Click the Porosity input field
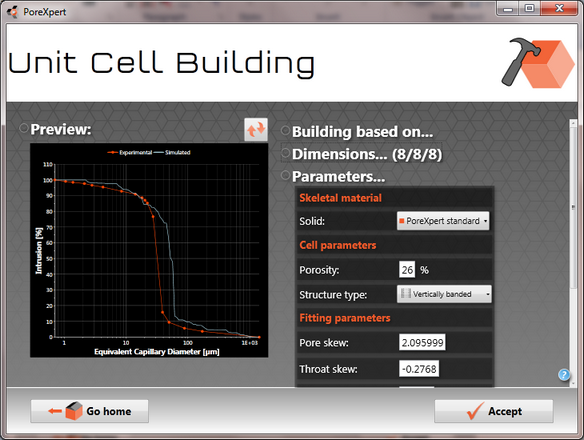Viewport: 584px width, 440px height. click(x=407, y=270)
